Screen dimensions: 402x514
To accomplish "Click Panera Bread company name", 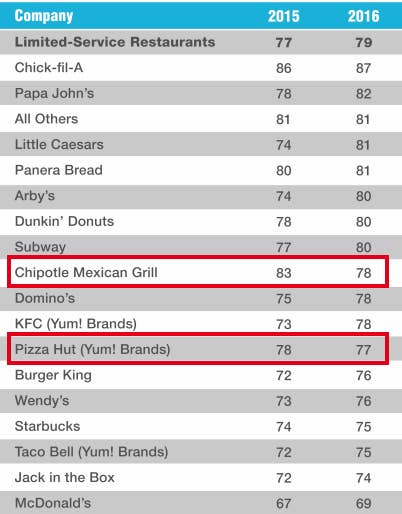I will [59, 170].
